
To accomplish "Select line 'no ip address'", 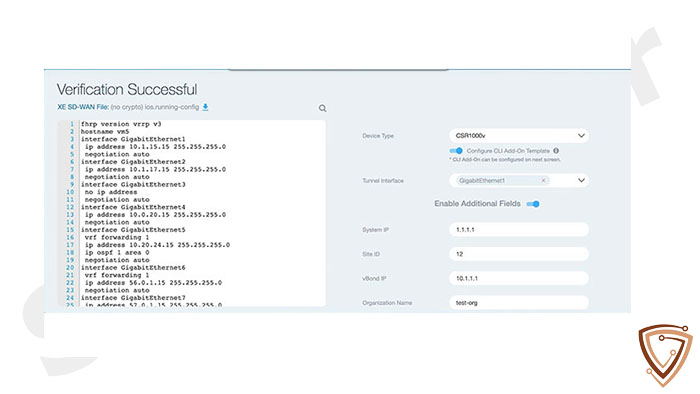I will (111, 192).
